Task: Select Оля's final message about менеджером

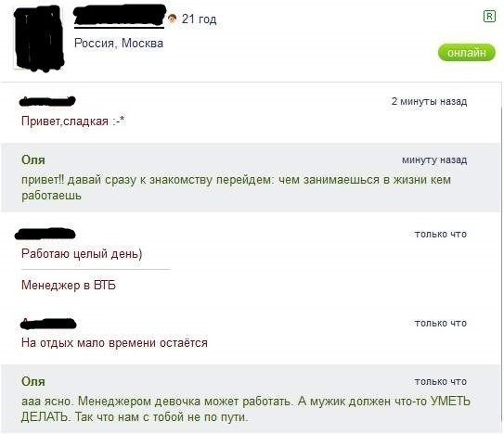Action: pyautogui.click(x=246, y=409)
